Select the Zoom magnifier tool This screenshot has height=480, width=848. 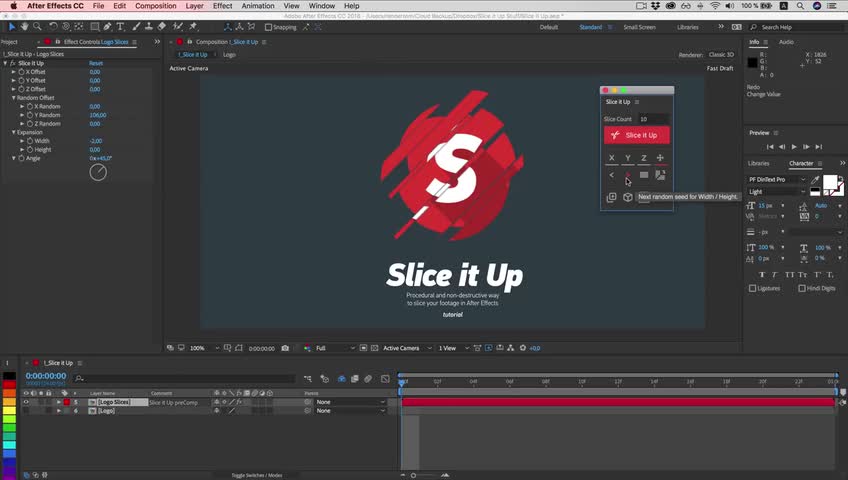(x=37, y=26)
